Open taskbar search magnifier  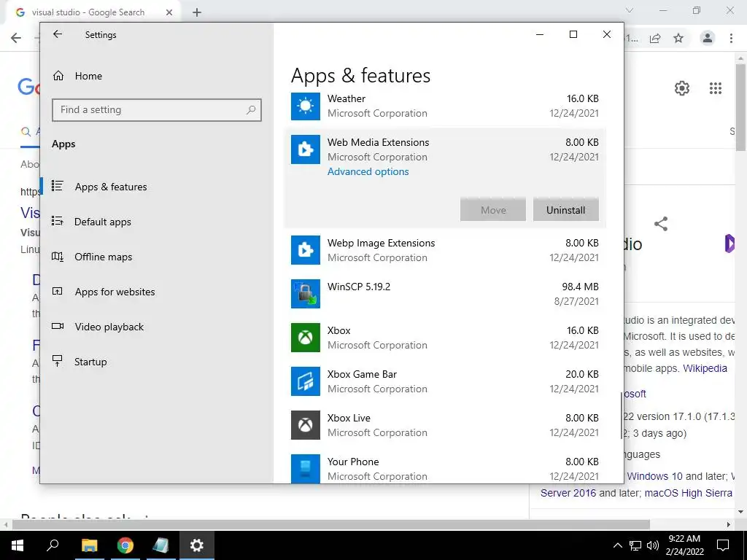tap(53, 545)
